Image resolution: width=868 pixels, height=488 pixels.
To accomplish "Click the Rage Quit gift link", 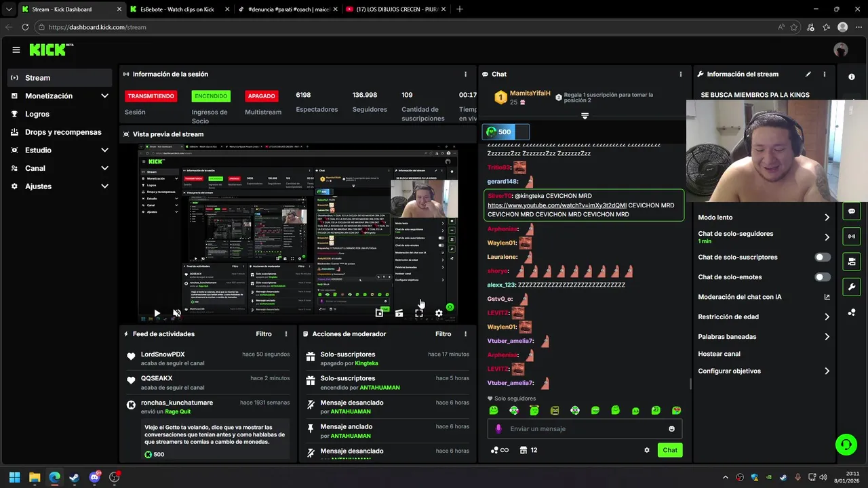I will (179, 411).
